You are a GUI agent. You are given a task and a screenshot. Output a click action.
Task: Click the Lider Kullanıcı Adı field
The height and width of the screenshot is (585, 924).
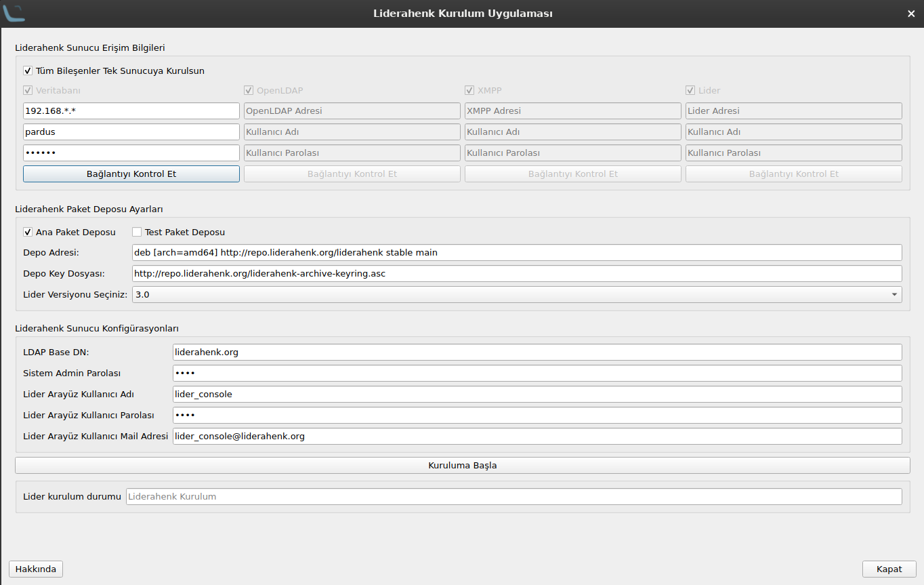(x=794, y=132)
